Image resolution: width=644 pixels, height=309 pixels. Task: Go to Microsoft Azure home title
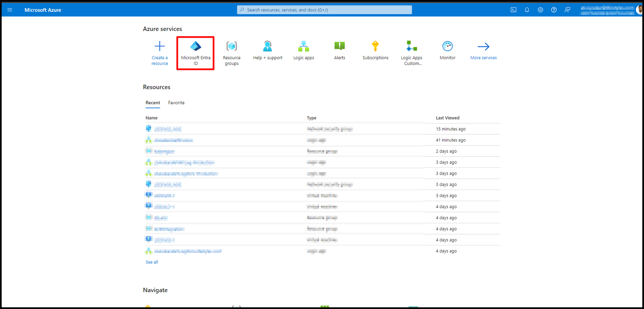point(43,10)
